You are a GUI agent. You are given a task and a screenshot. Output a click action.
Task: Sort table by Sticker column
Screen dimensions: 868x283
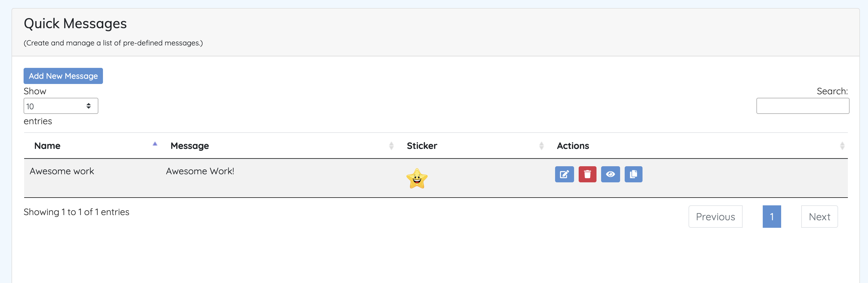[541, 146]
